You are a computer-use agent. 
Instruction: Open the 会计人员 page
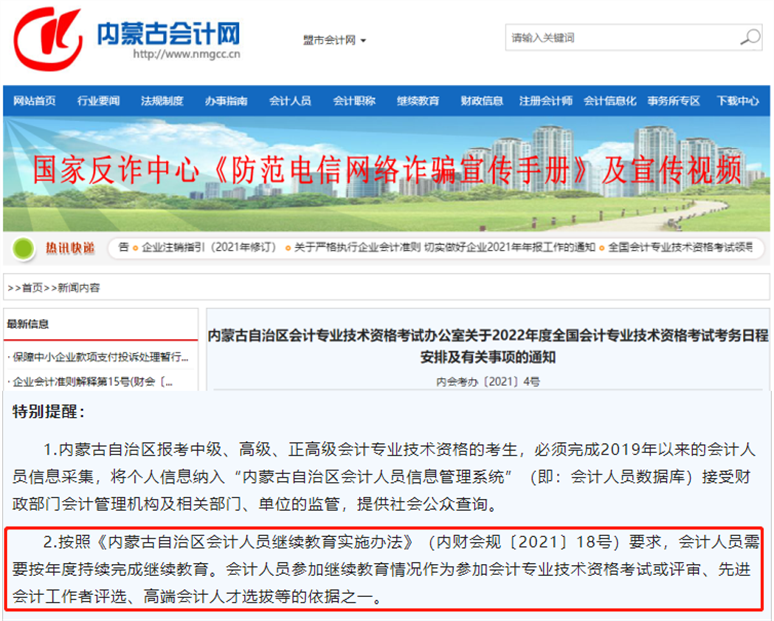pyautogui.click(x=290, y=101)
